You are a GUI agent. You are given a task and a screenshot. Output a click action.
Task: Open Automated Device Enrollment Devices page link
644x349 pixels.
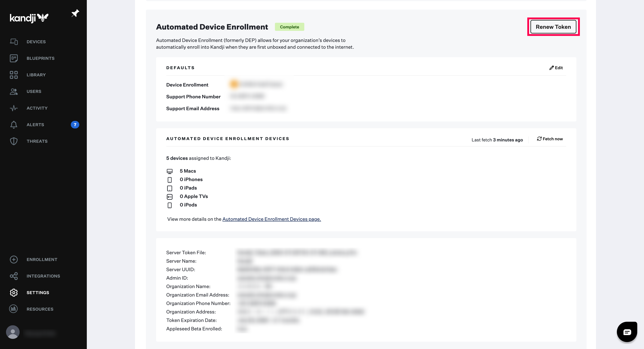pyautogui.click(x=272, y=219)
